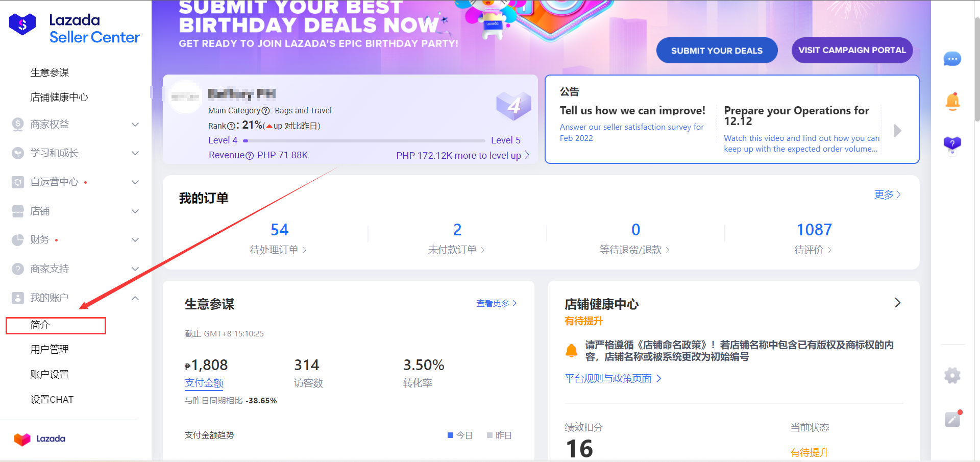Click the Rank help question mark

[x=231, y=126]
